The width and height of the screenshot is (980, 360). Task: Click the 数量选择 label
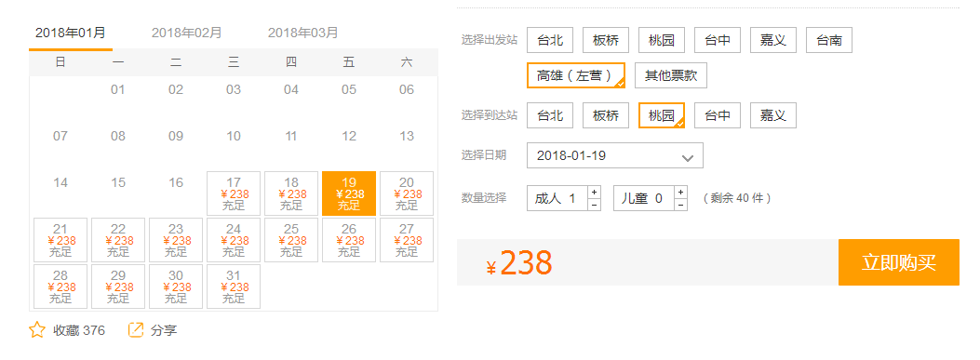484,198
